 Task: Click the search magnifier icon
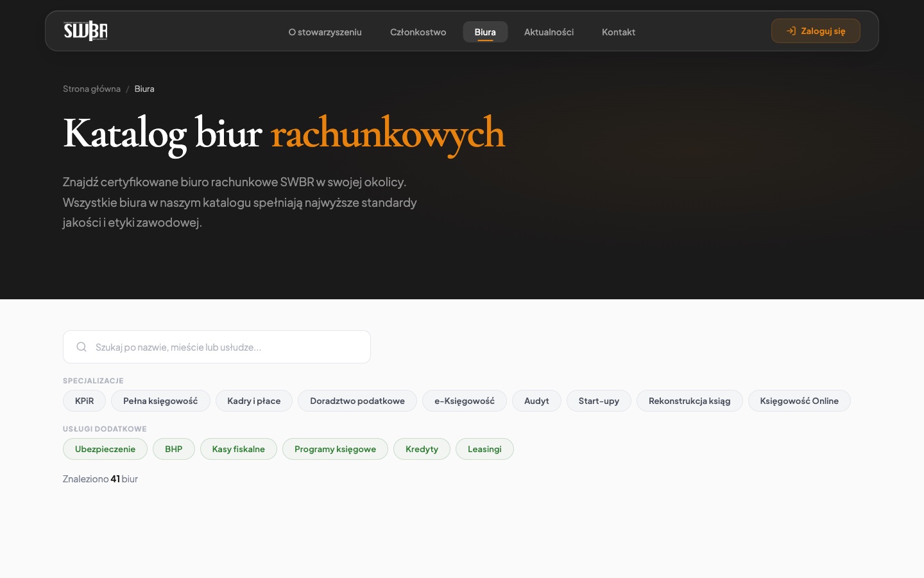[81, 347]
